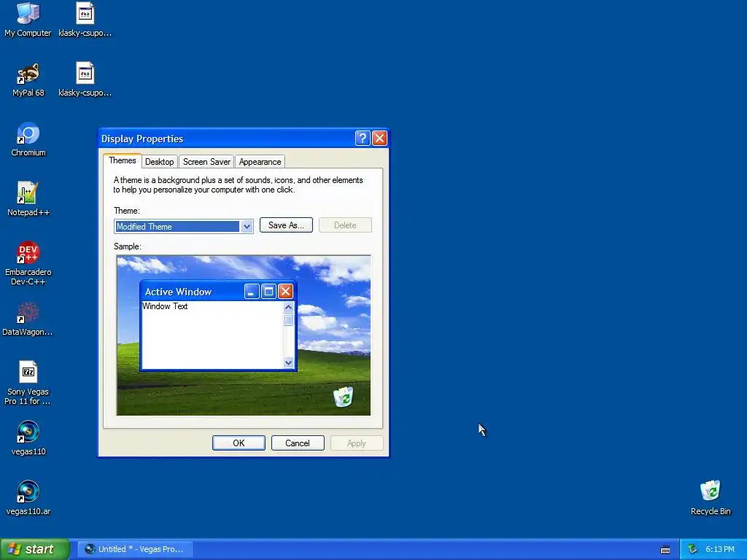Click the sample window scrollbar up arrow
747x560 pixels.
pyautogui.click(x=288, y=307)
